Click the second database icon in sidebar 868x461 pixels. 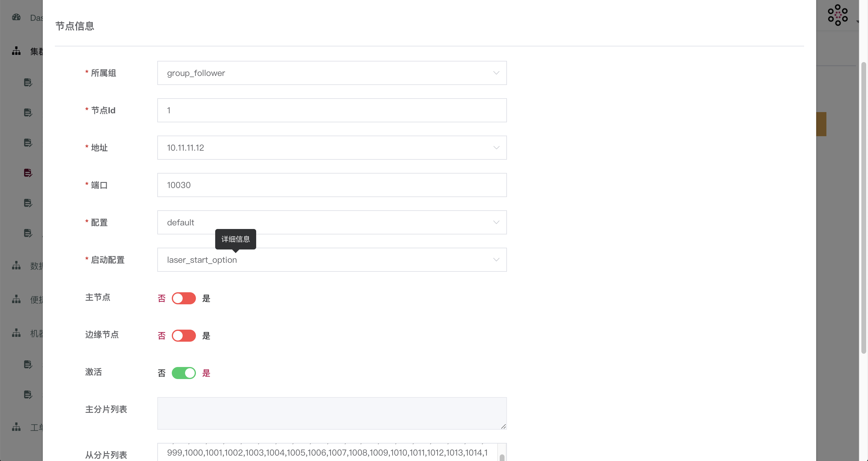click(27, 112)
